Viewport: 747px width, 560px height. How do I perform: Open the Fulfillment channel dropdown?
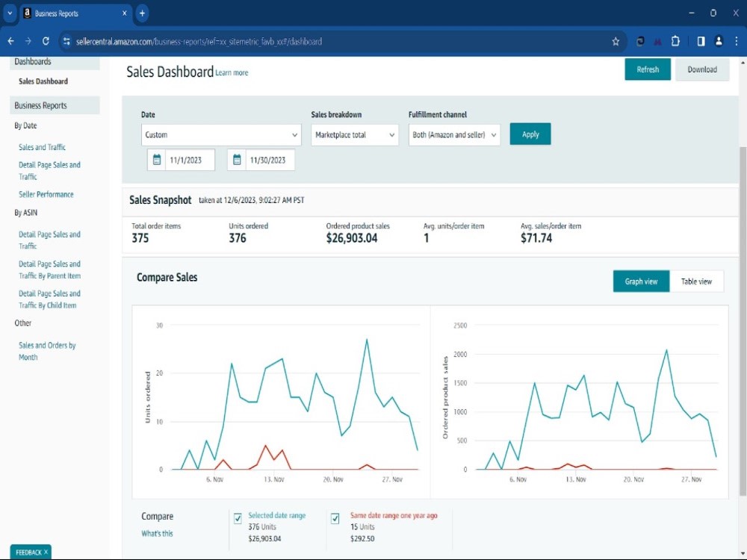point(454,134)
